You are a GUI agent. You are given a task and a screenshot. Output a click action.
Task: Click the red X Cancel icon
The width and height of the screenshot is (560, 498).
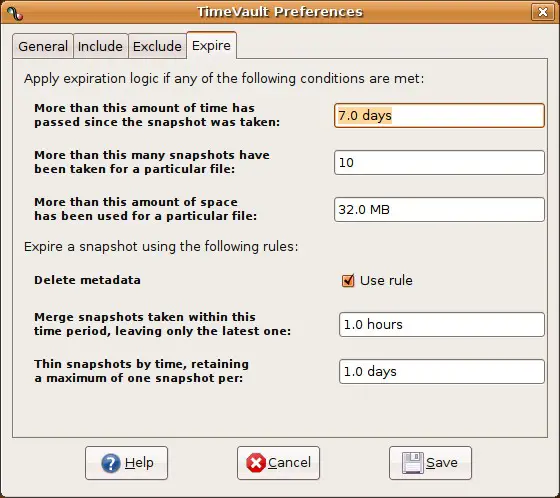(256, 463)
